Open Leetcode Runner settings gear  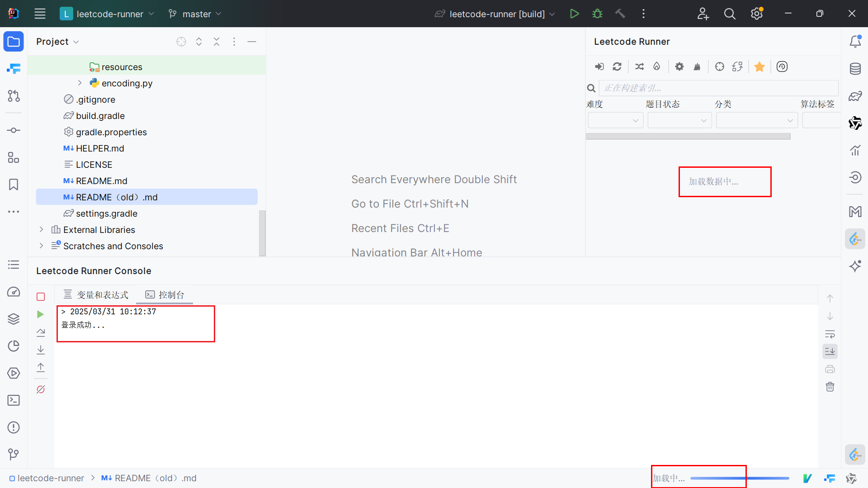coord(679,67)
